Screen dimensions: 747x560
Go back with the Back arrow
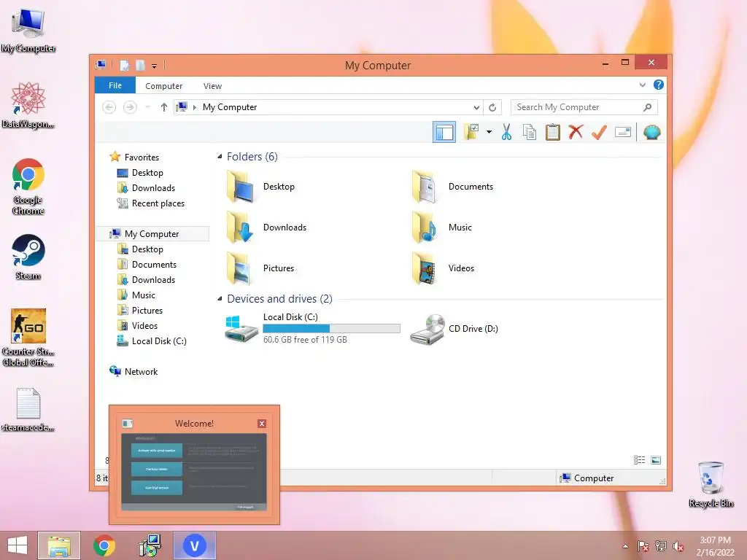[x=109, y=107]
